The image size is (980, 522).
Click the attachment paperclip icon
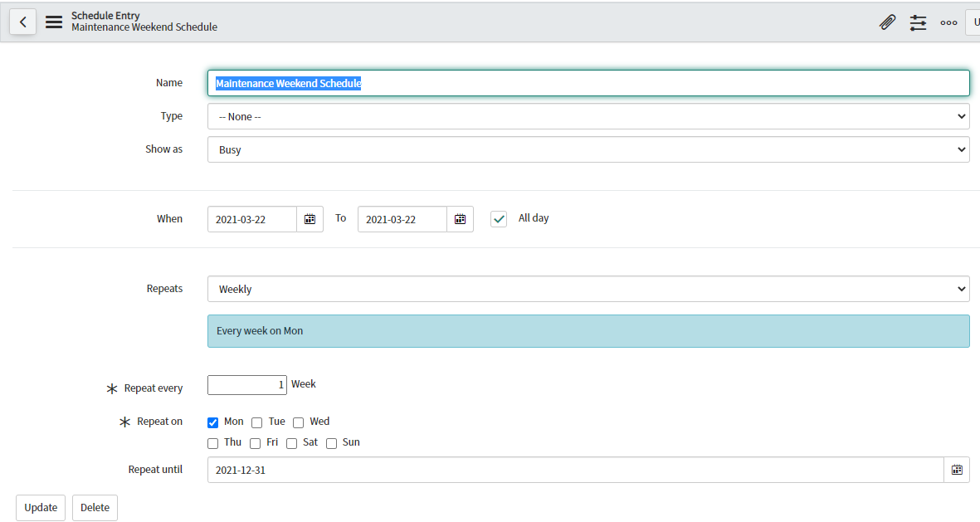pyautogui.click(x=887, y=22)
